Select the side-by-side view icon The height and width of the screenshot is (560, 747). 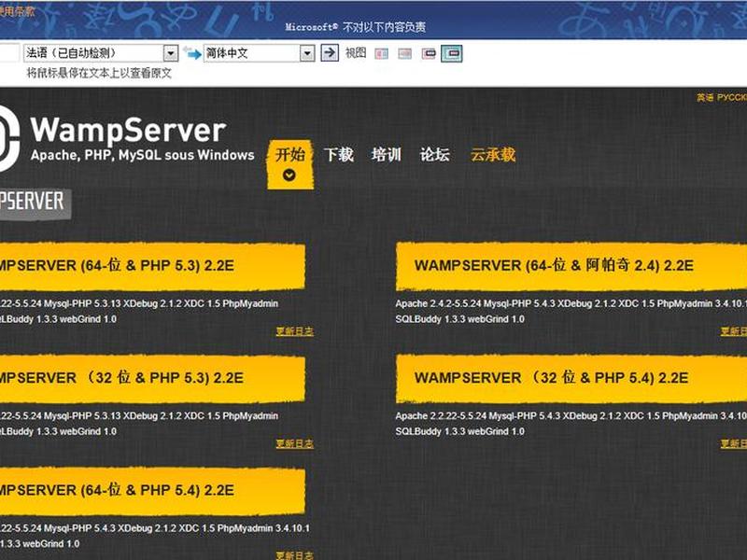tap(381, 53)
